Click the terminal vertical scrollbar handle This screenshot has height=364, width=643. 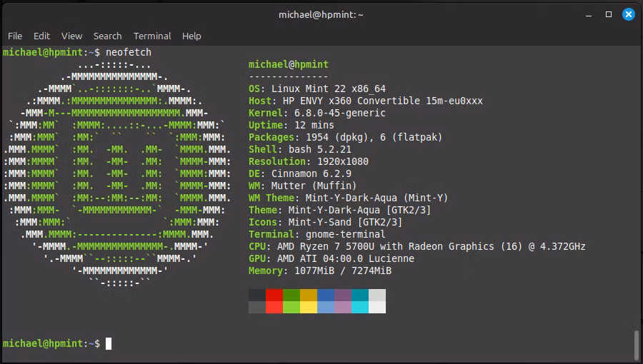(637, 345)
